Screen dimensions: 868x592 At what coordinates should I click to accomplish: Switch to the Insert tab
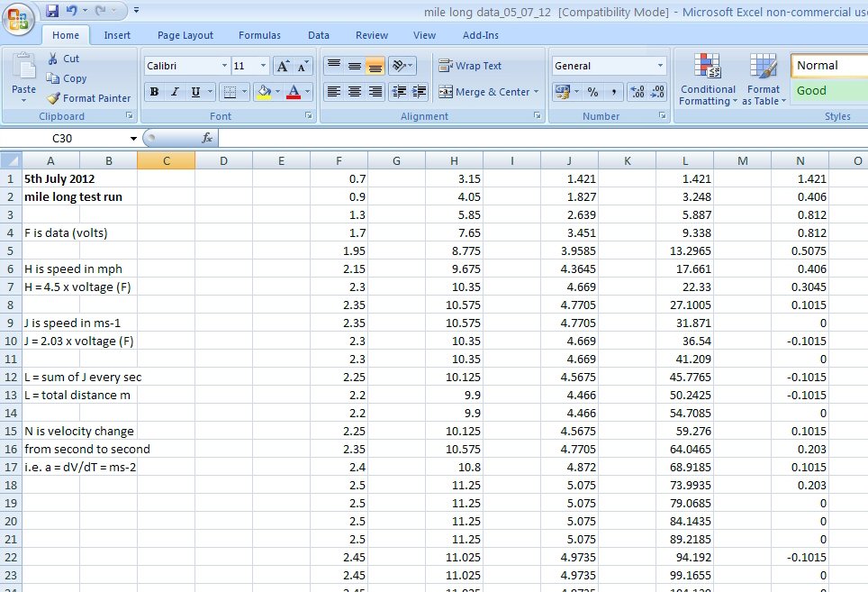pos(117,35)
